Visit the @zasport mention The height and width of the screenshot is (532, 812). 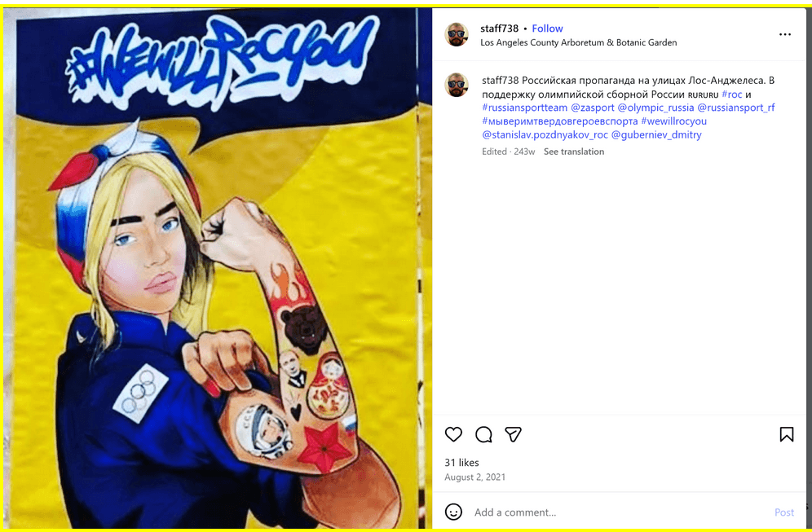pyautogui.click(x=593, y=108)
